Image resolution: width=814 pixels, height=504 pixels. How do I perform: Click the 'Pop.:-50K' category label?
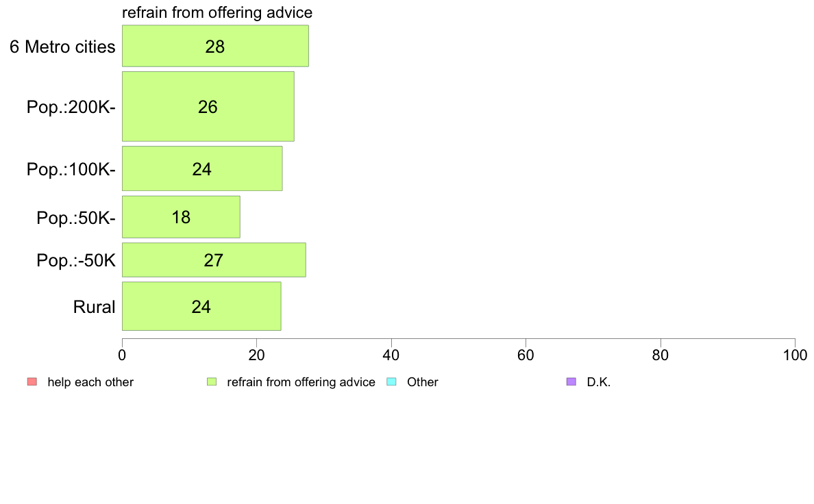click(x=76, y=260)
